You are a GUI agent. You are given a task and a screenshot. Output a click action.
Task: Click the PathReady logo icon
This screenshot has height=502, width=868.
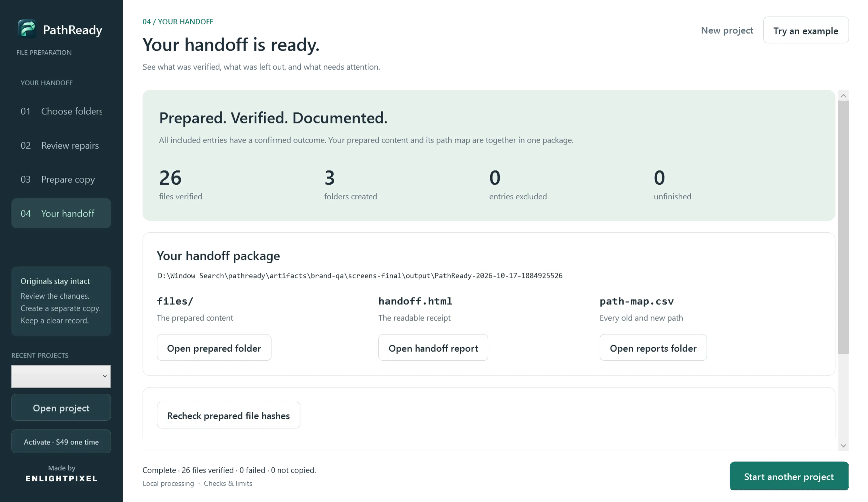[27, 29]
